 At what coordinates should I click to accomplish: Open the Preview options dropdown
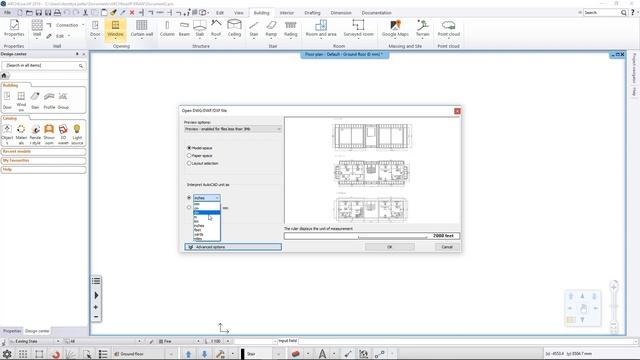tap(233, 129)
